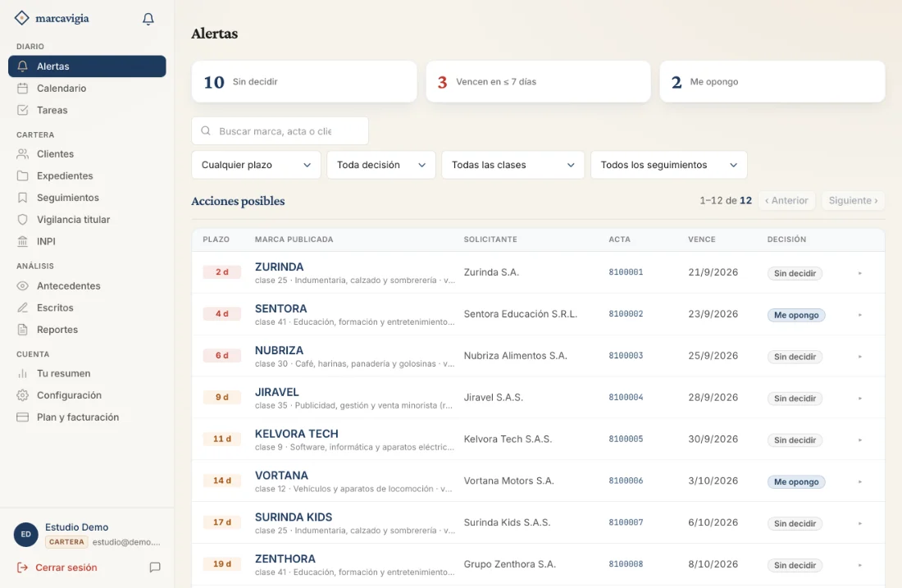Viewport: 902px width, 588px height.
Task: Open Clientes in the sidebar
Action: click(87, 153)
